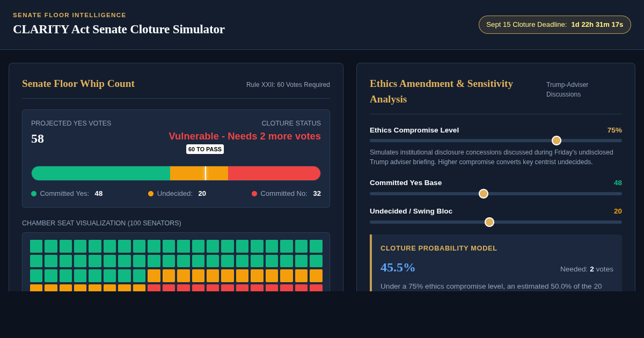Click the red segment of the vote progress bar
Viewport: 644px width, 338px height.
pos(274,173)
